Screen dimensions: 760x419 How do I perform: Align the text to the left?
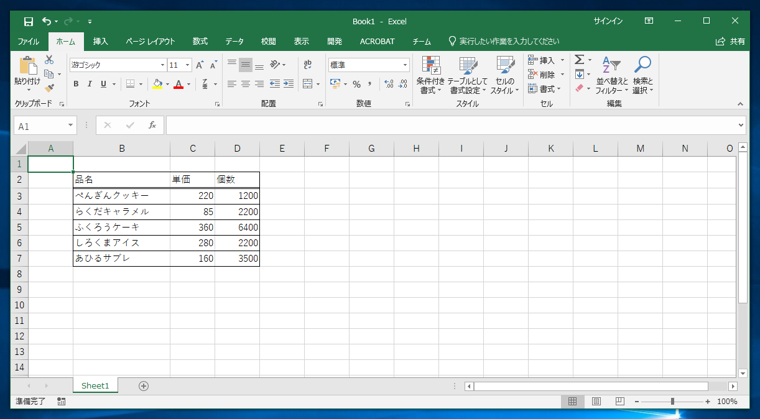232,84
